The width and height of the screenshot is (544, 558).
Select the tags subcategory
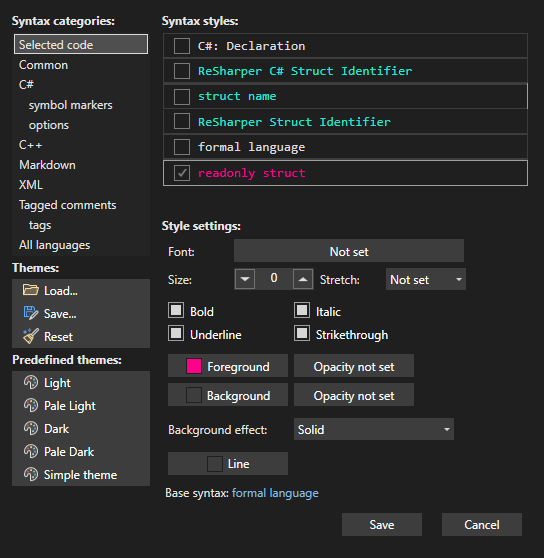click(81, 225)
